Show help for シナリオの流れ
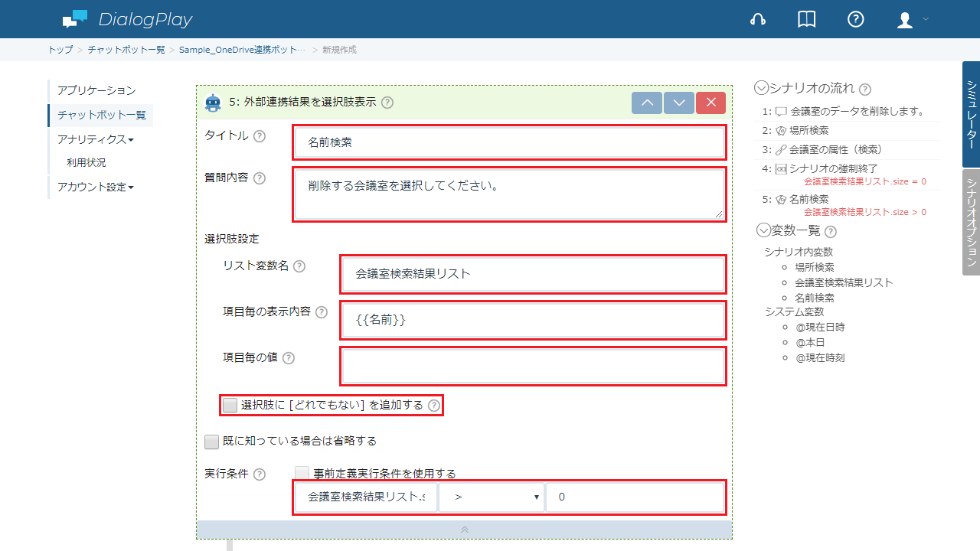This screenshot has height=551, width=980. coord(865,89)
